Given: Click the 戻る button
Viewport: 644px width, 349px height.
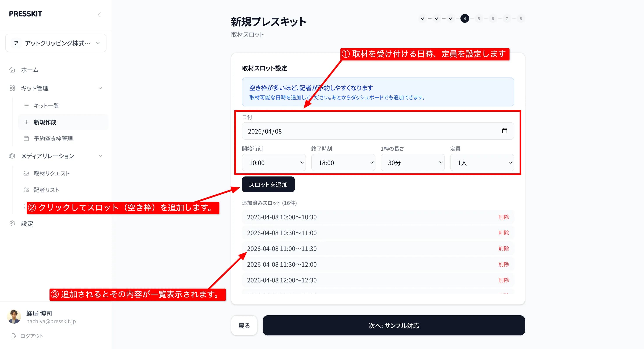Looking at the screenshot, I should (244, 325).
